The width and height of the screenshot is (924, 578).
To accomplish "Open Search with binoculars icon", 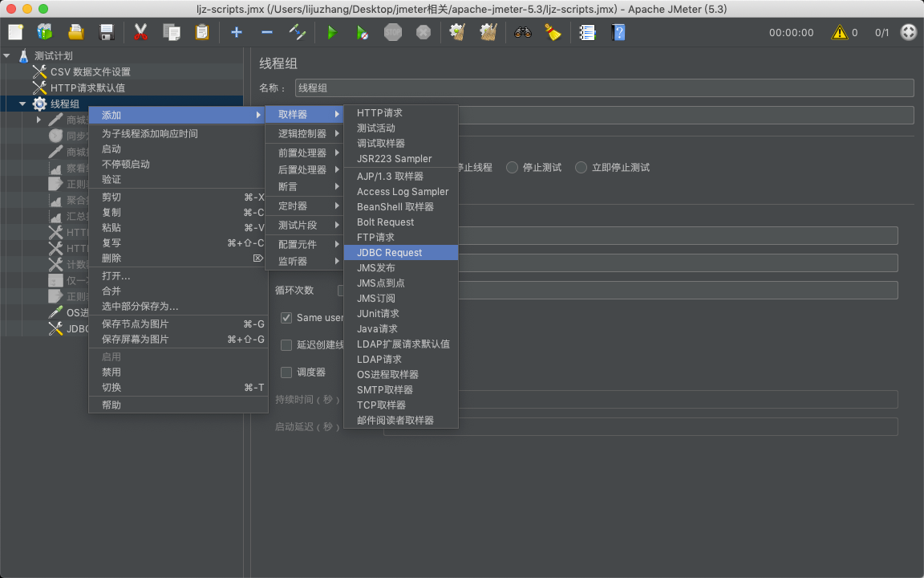I will 523,32.
